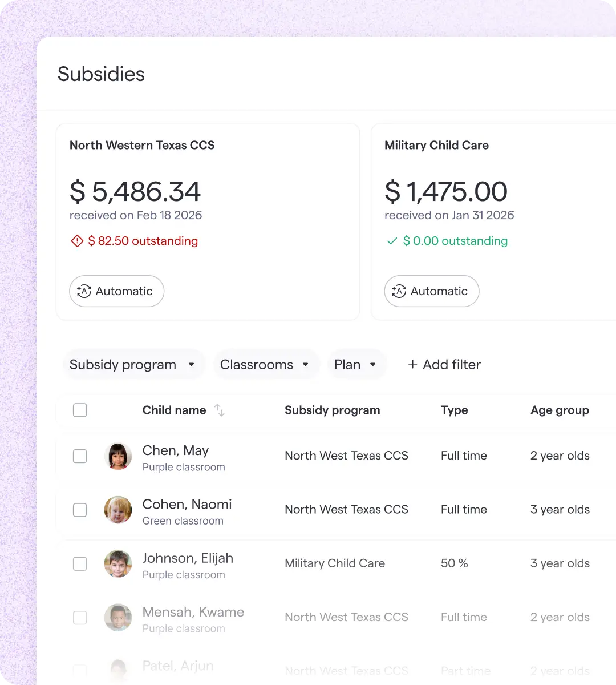The image size is (616, 685).
Task: Click the green checkmark beside $0.00 outstanding
Action: pos(392,241)
